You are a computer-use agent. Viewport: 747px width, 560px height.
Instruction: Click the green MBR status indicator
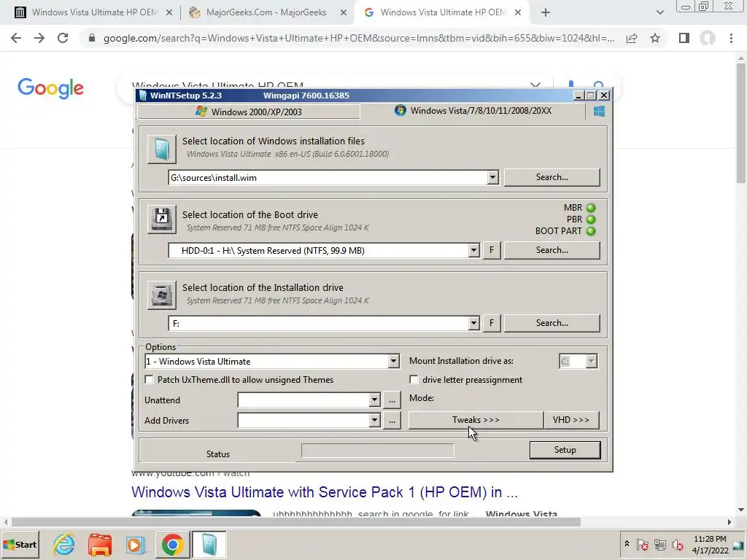point(591,208)
